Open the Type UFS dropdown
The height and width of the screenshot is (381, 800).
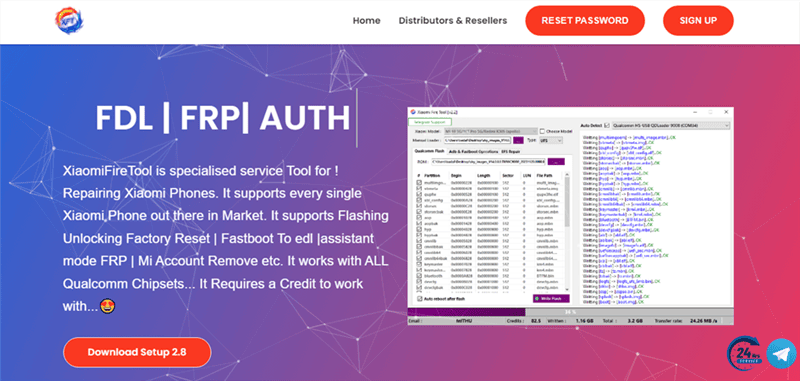pos(551,140)
